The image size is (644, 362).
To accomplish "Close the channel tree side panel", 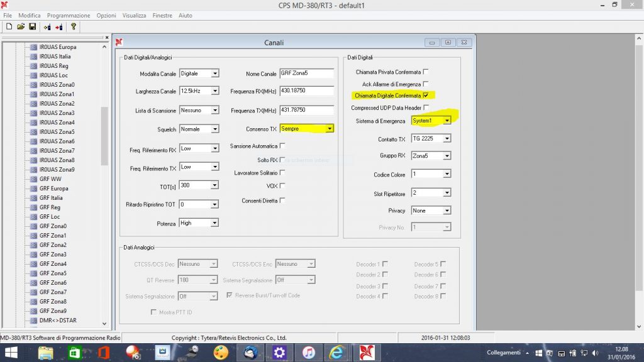I will (x=107, y=38).
